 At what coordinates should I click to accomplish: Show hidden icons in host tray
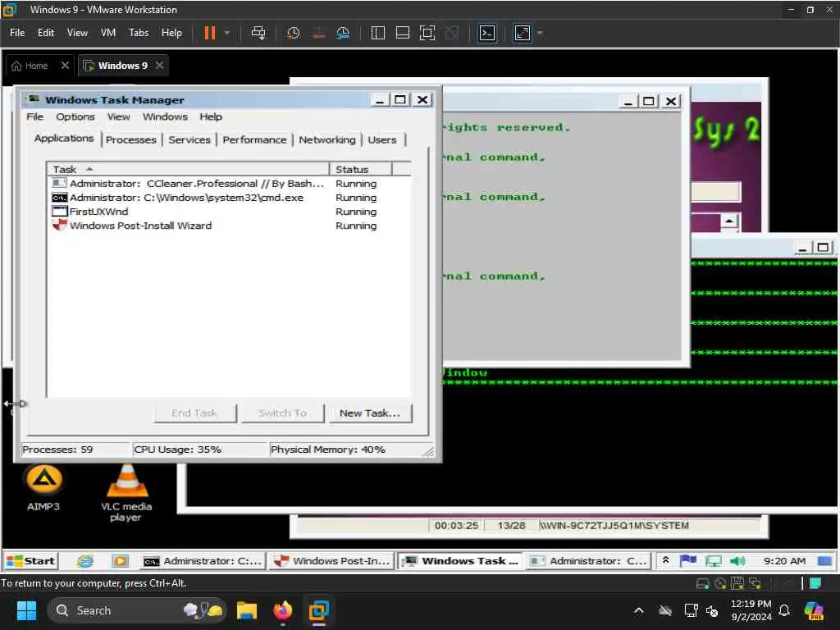(638, 610)
